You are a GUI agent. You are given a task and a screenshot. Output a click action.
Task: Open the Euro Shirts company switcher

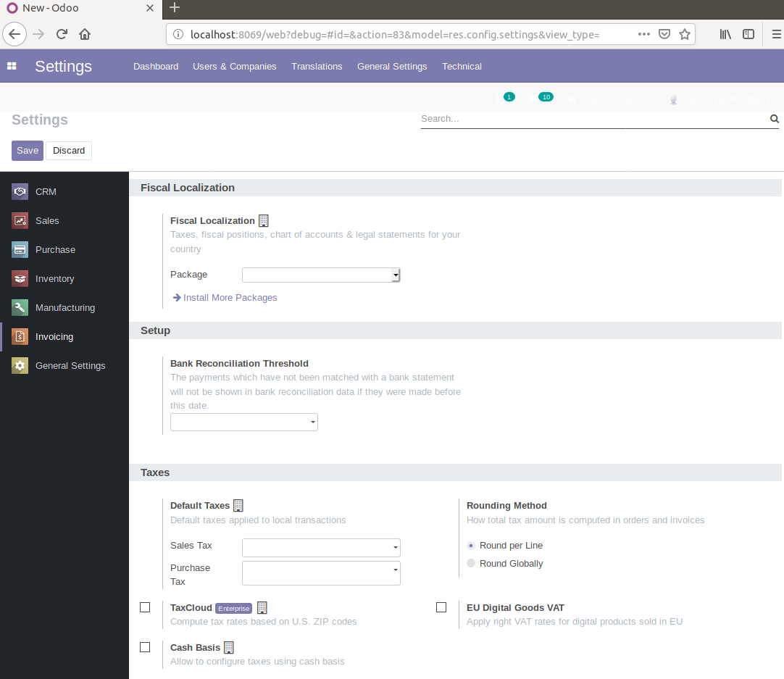(x=620, y=99)
